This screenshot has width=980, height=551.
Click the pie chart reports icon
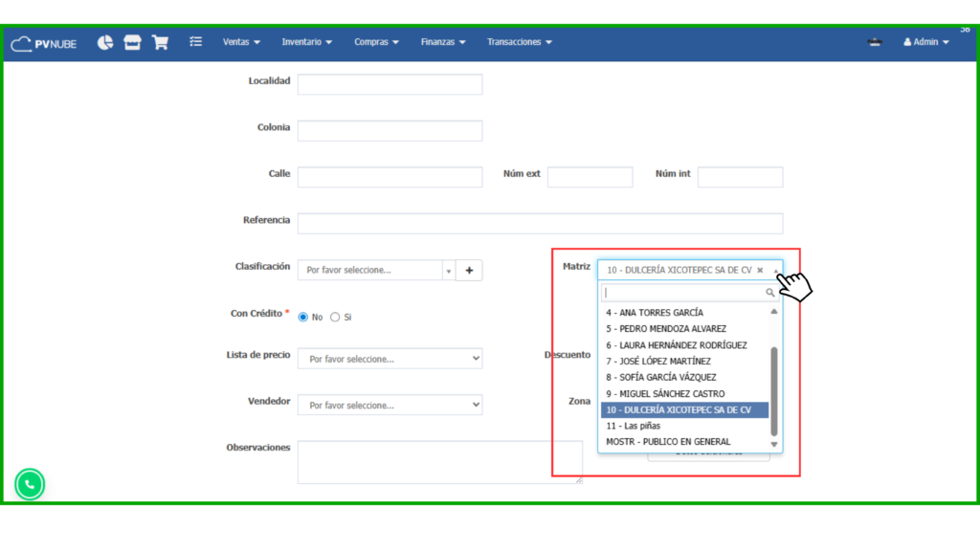coord(105,42)
